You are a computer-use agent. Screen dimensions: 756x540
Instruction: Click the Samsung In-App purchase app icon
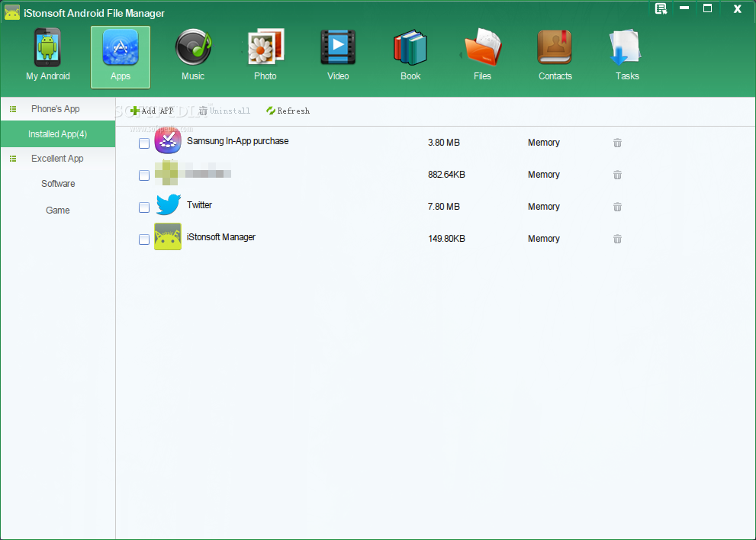click(x=168, y=140)
